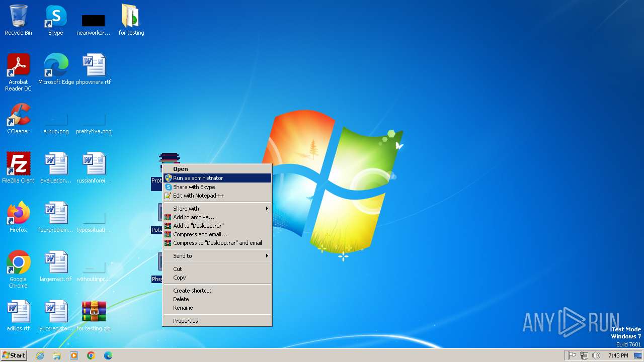Select the FileZilla Client shortcut
Screen dimensions: 644x362
point(18,168)
